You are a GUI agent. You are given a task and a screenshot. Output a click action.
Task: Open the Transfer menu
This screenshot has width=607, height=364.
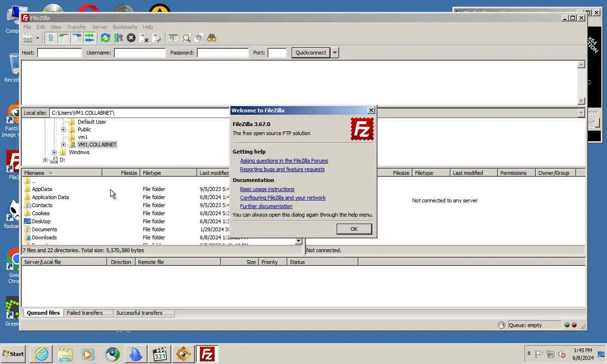pyautogui.click(x=76, y=27)
